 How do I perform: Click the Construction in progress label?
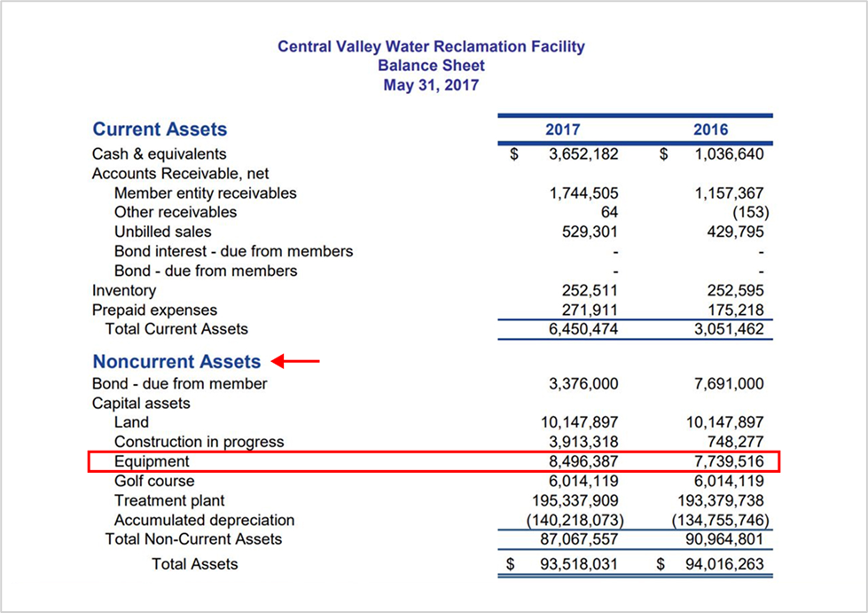point(199,442)
